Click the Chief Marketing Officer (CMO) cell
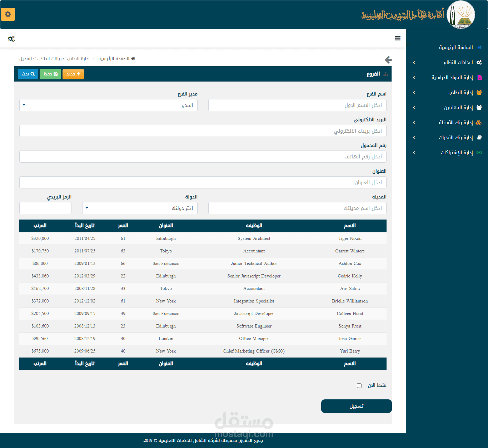Image resolution: width=488 pixels, height=448 pixels. (254, 351)
